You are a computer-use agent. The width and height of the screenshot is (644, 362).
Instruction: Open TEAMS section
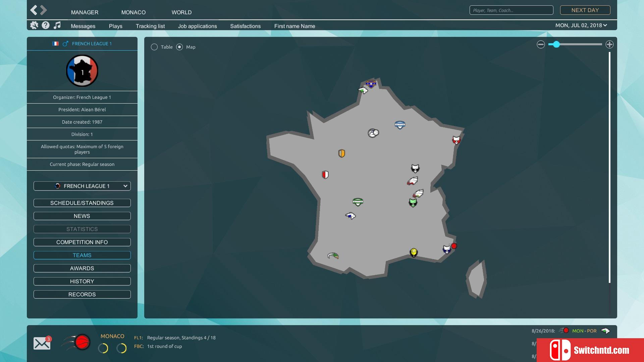[x=82, y=255]
